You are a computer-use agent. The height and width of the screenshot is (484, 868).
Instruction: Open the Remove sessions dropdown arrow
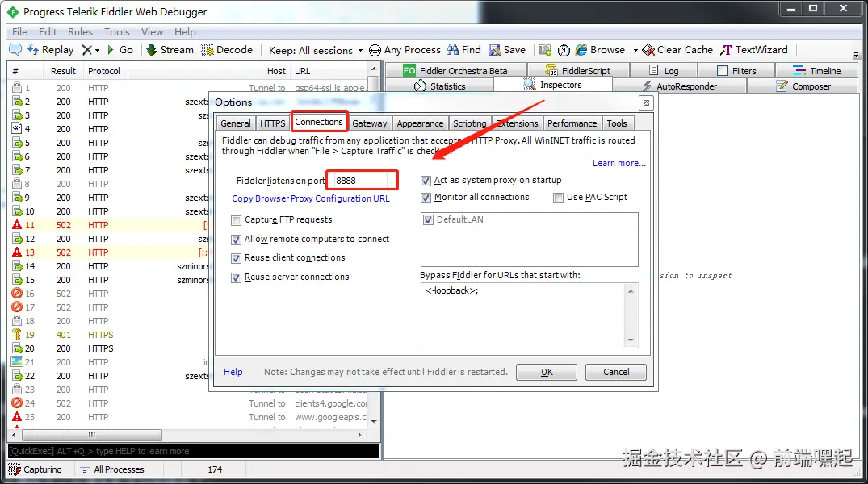98,50
